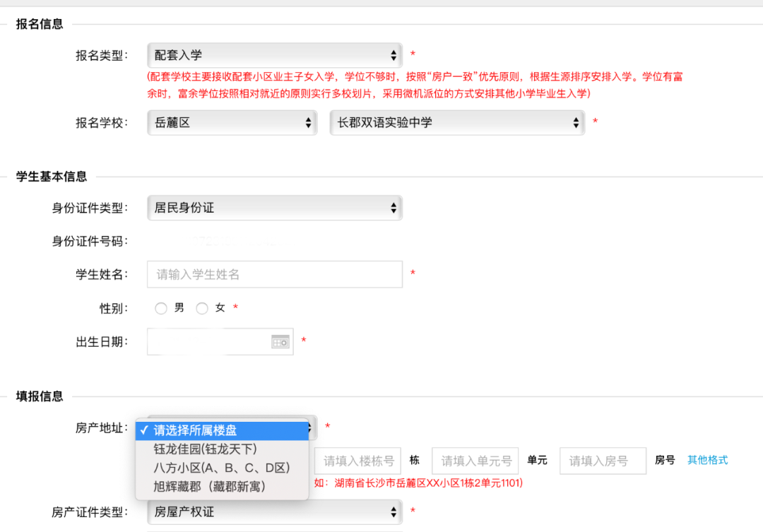
Task: Open the 房产证件类型 dropdown showing 房屋产权证
Action: tap(274, 512)
